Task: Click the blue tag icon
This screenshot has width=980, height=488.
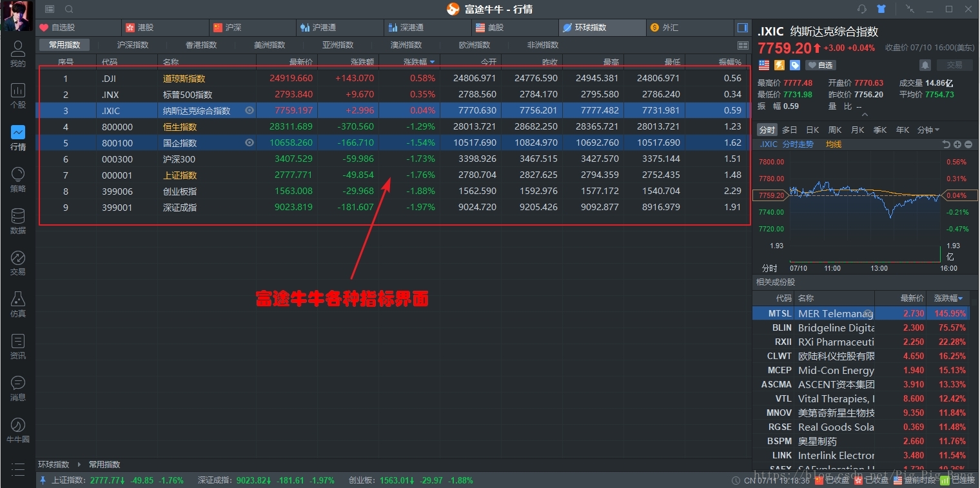Action: 795,65
